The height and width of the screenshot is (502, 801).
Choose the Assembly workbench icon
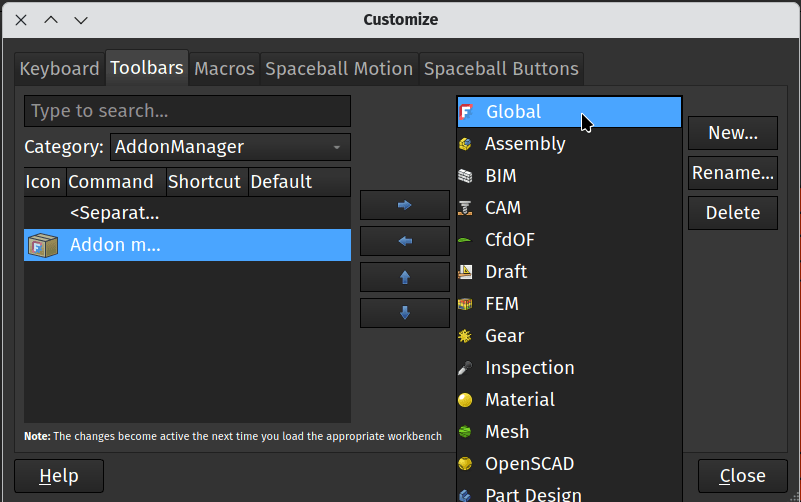pyautogui.click(x=465, y=144)
